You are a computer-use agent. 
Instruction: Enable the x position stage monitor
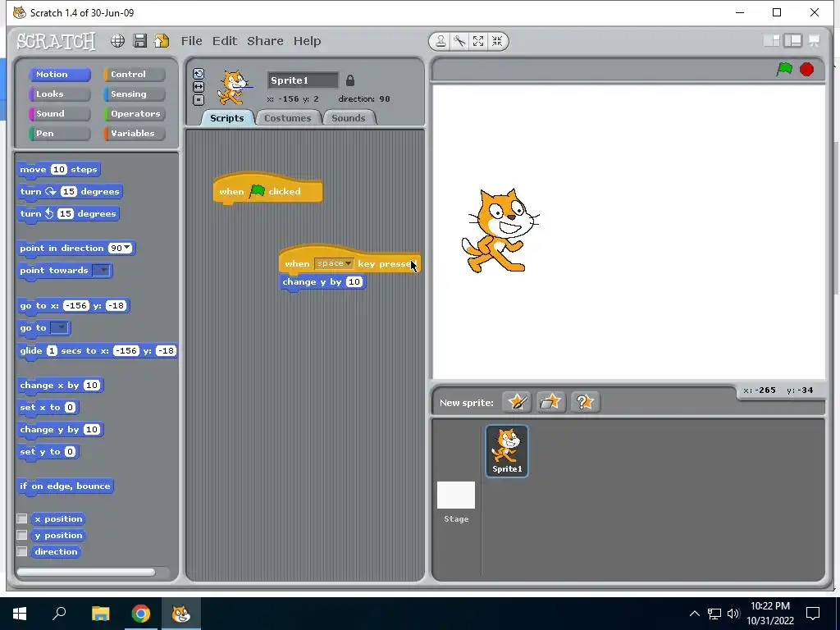(x=22, y=518)
